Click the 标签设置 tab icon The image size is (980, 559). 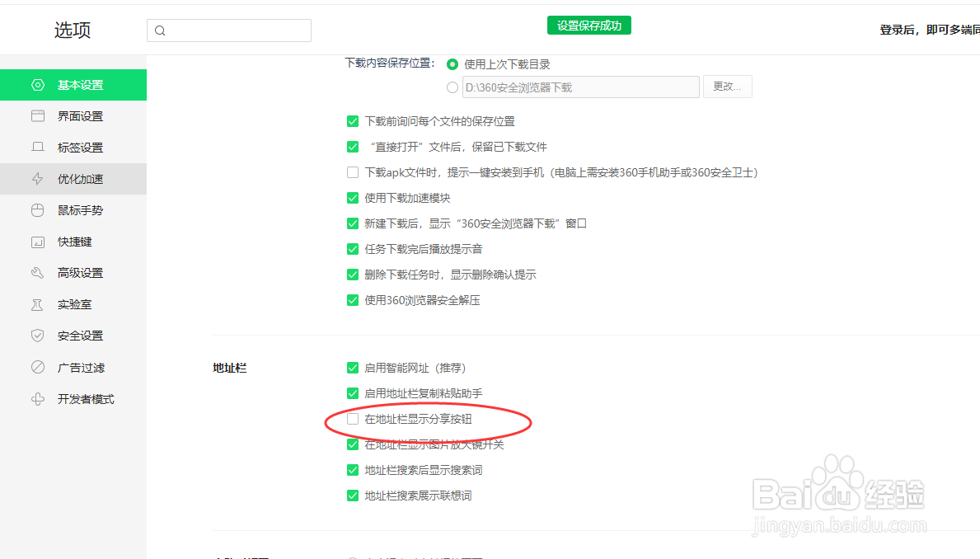pyautogui.click(x=37, y=148)
